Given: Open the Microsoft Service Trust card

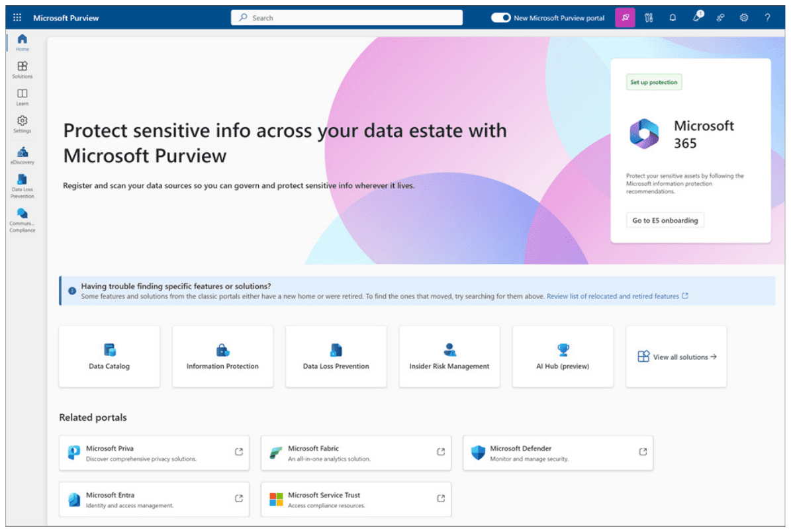Looking at the screenshot, I should pyautogui.click(x=356, y=499).
